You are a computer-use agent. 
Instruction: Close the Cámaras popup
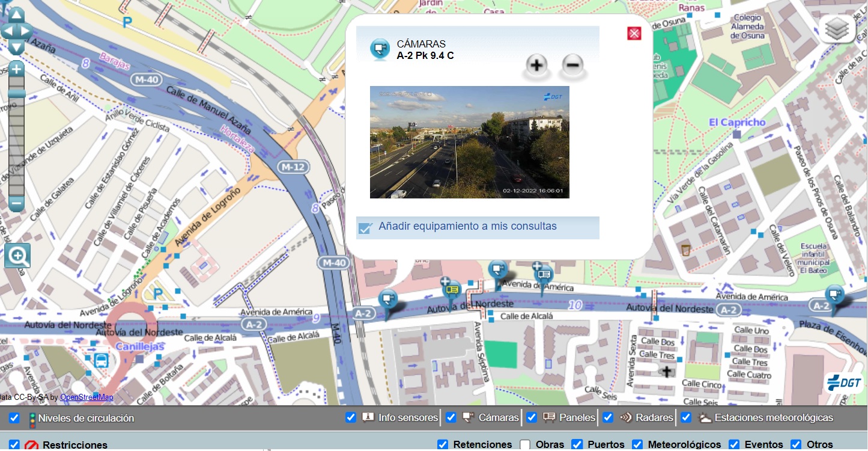point(634,34)
